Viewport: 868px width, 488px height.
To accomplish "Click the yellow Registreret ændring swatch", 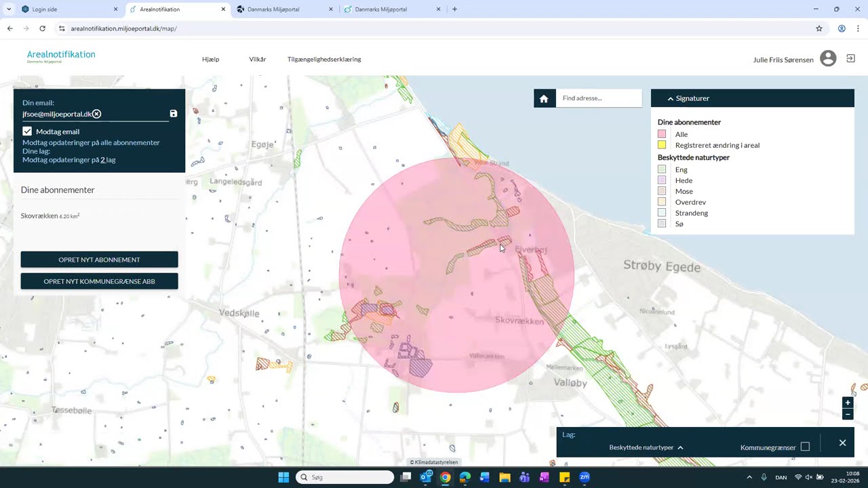I will point(662,145).
